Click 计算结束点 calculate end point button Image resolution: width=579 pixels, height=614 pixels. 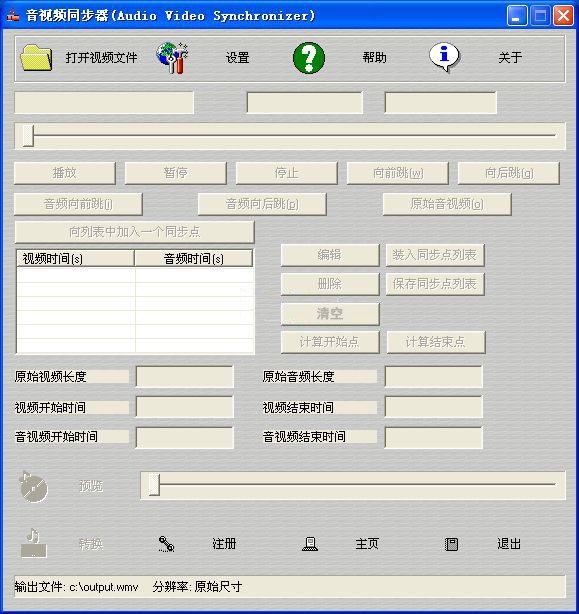point(436,342)
